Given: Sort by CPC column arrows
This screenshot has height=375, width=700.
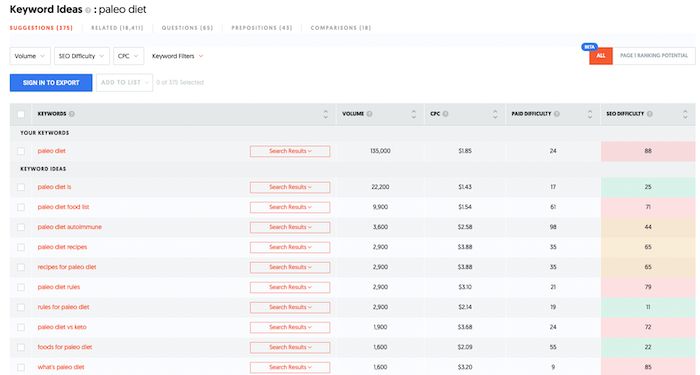Looking at the screenshot, I should pos(495,114).
